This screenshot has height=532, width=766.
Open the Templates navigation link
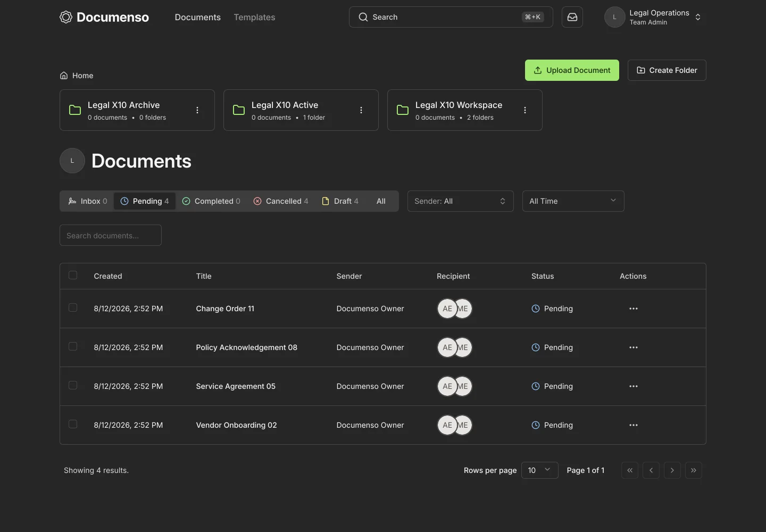[254, 17]
